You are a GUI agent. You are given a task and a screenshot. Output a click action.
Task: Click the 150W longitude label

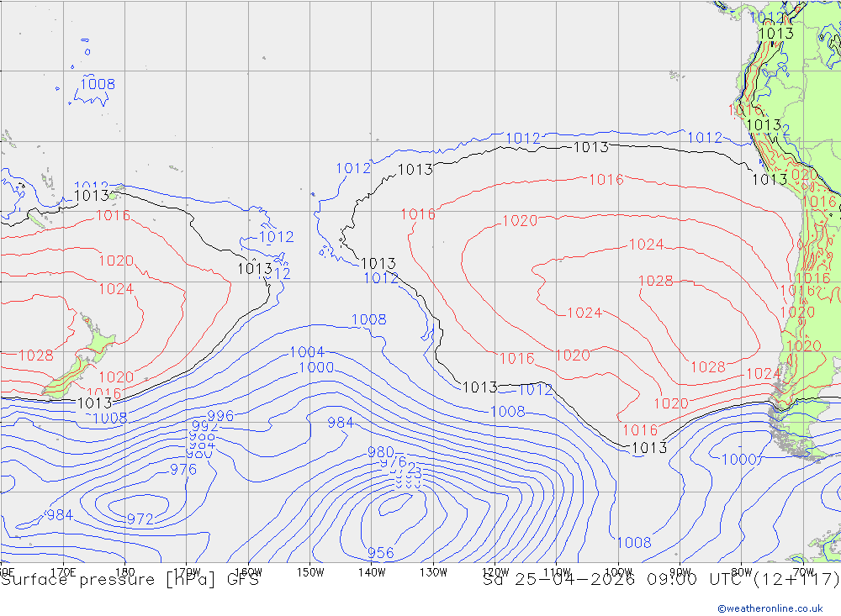310,572
